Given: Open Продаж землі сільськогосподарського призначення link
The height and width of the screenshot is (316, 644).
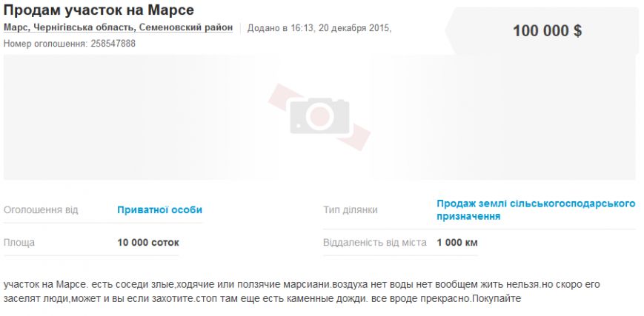Looking at the screenshot, I should [x=536, y=209].
